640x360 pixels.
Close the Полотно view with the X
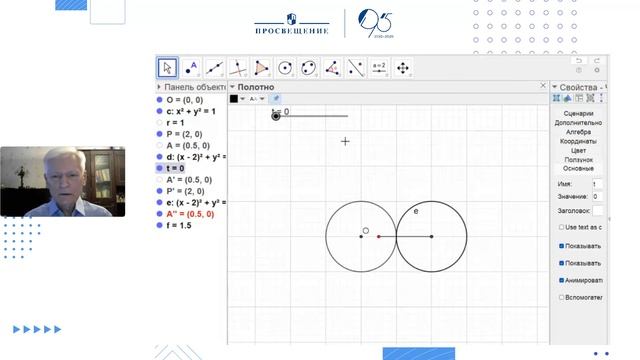click(x=543, y=85)
